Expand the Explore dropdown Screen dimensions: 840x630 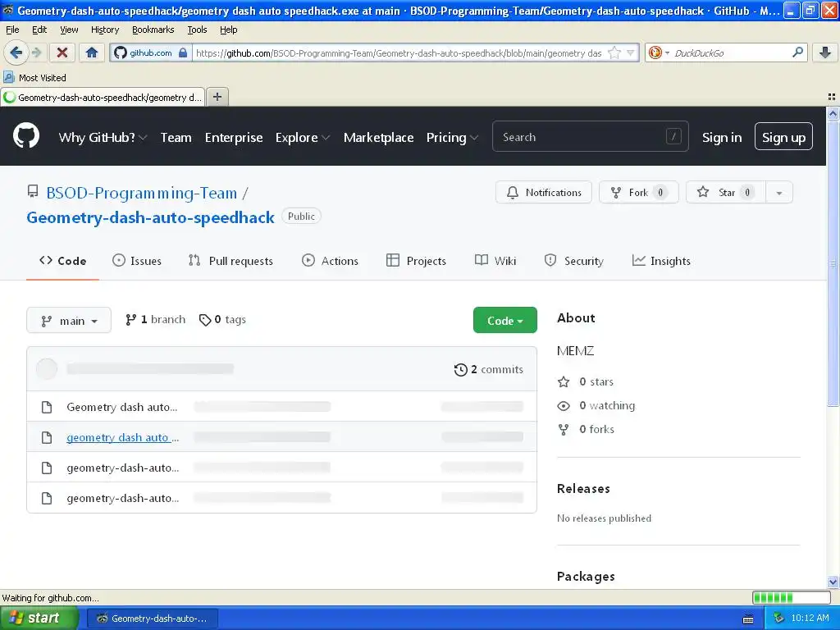303,138
